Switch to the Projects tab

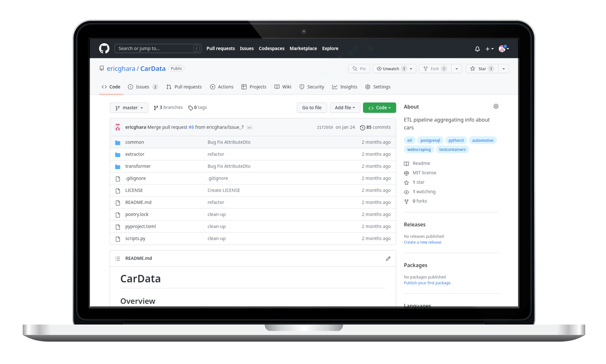pyautogui.click(x=254, y=87)
